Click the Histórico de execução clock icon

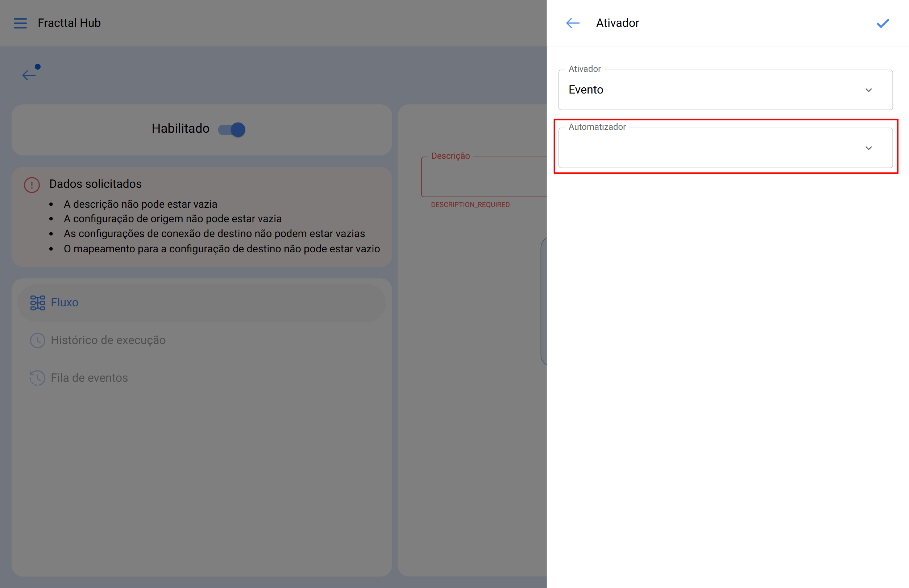click(x=37, y=340)
